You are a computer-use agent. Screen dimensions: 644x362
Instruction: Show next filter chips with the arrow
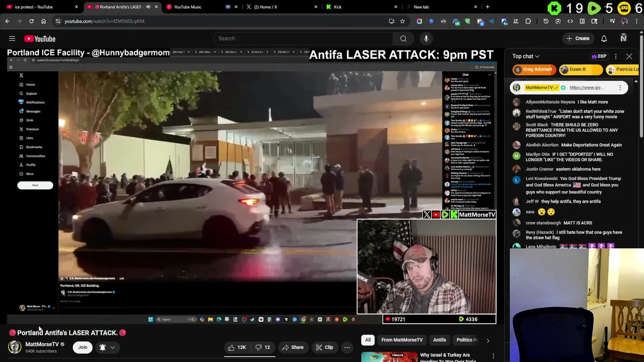488,340
